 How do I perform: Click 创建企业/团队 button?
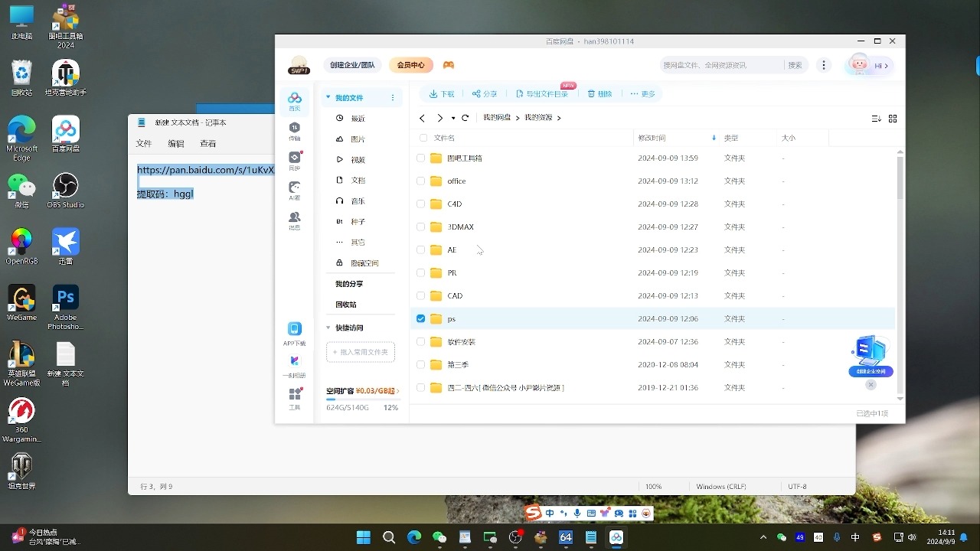[x=352, y=65]
